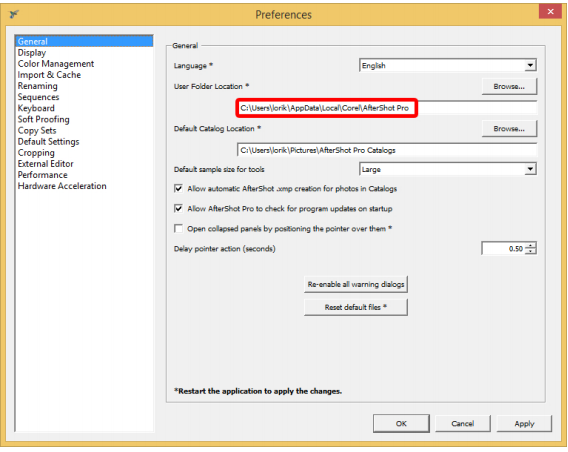Image resolution: width=568 pixels, height=452 pixels.
Task: Click Reset default files button
Action: (x=356, y=307)
